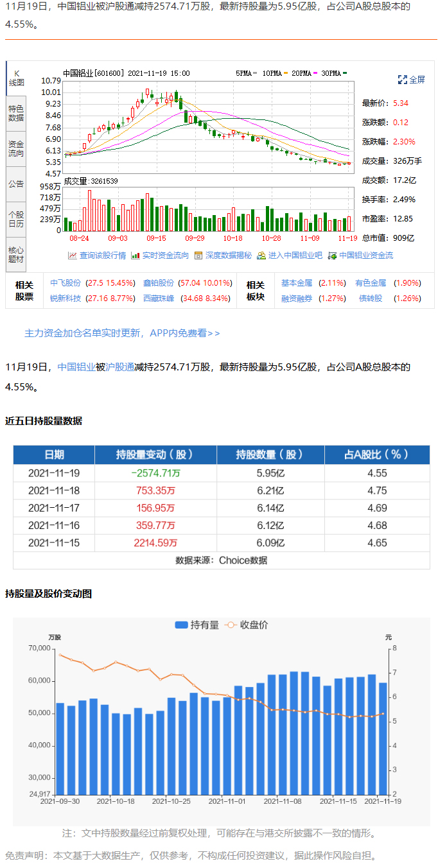Click the 换手率 value 2.49%
Screen dimensions: 438x868
pyautogui.click(x=404, y=199)
